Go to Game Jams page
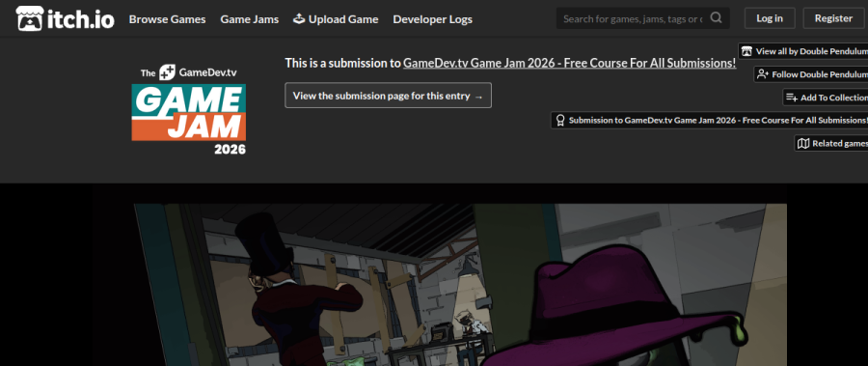 [x=250, y=19]
